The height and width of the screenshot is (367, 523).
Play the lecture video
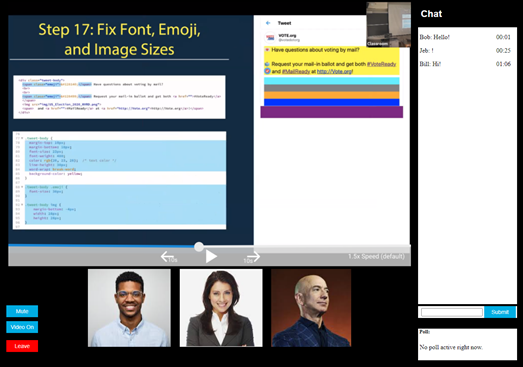point(211,257)
